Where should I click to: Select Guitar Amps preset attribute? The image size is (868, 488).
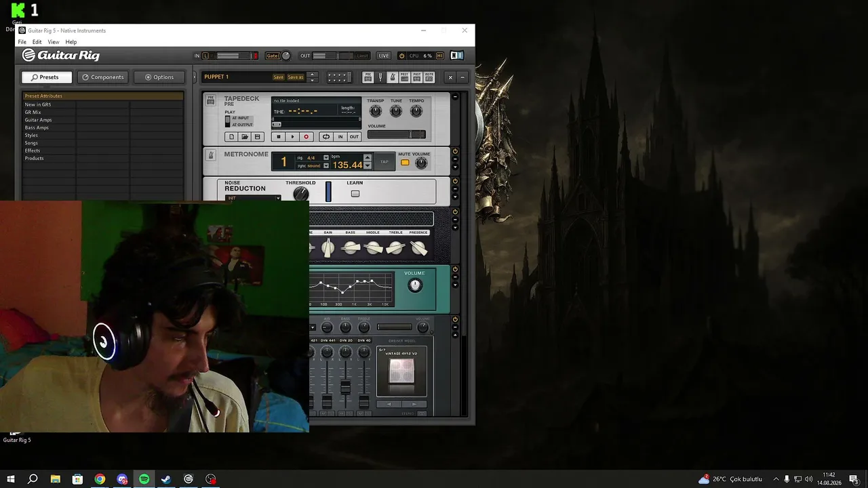38,120
